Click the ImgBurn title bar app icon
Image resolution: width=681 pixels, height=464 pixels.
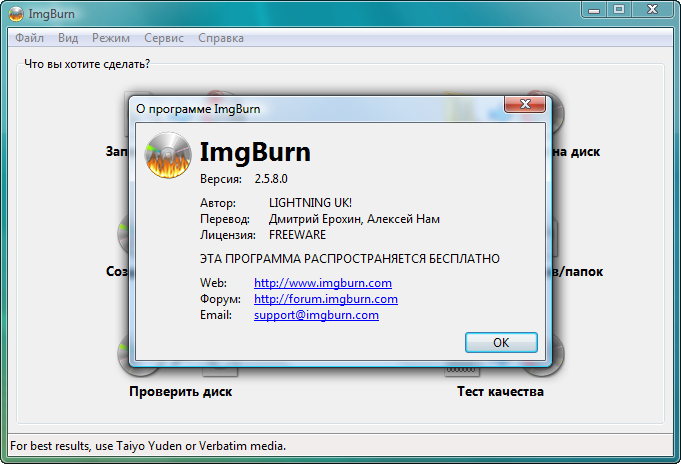click(16, 14)
